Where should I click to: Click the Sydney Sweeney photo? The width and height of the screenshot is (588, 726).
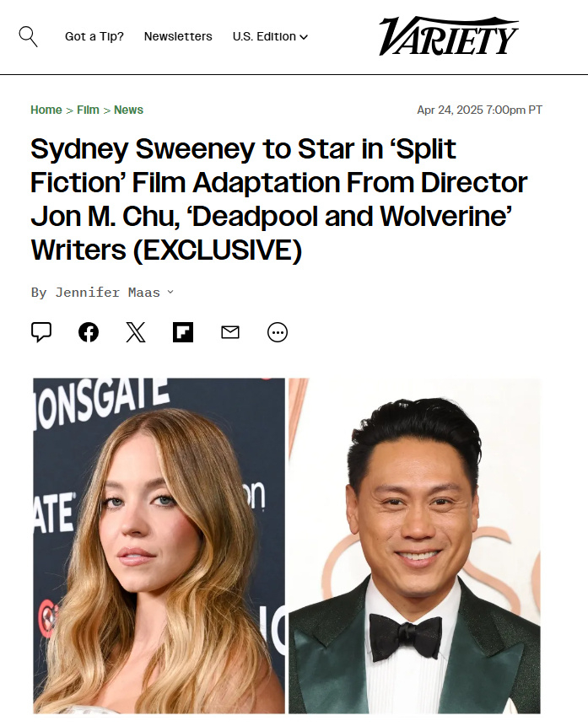(159, 546)
